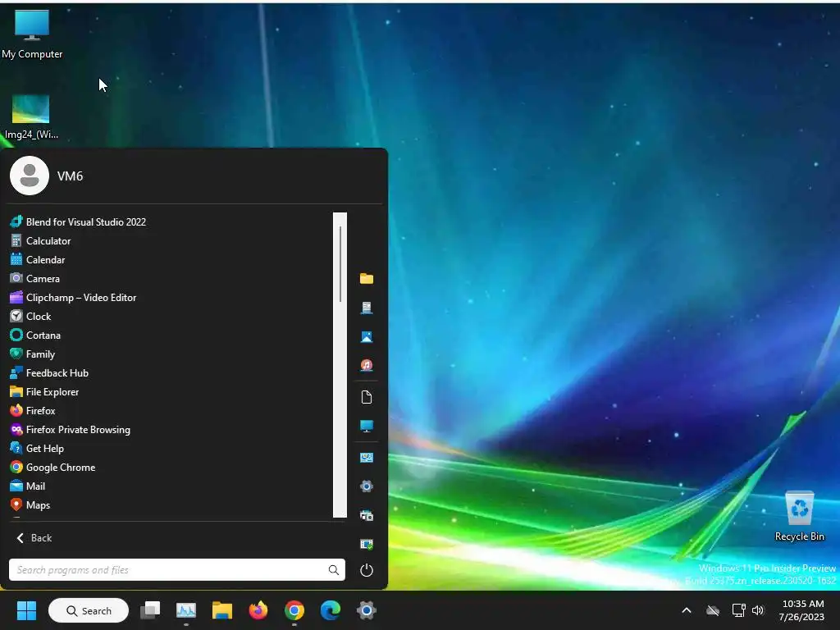Click the volume speaker tray icon
This screenshot has height=630, width=840.
pyautogui.click(x=757, y=610)
